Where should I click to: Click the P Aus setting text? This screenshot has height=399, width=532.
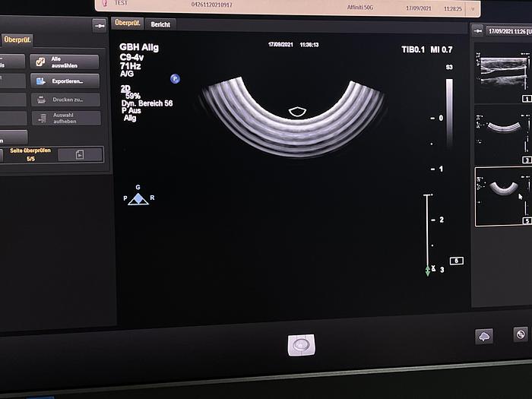(131, 111)
